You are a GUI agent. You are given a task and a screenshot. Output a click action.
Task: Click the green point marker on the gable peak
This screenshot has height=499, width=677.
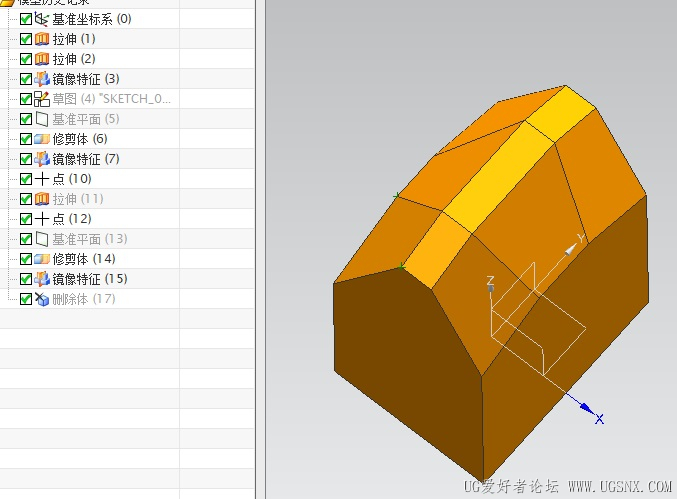(x=401, y=267)
